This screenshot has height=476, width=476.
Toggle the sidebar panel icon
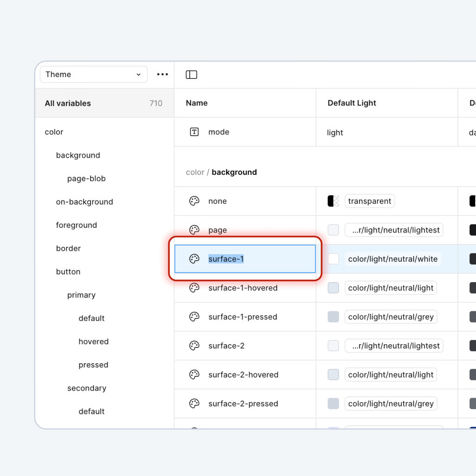click(191, 75)
